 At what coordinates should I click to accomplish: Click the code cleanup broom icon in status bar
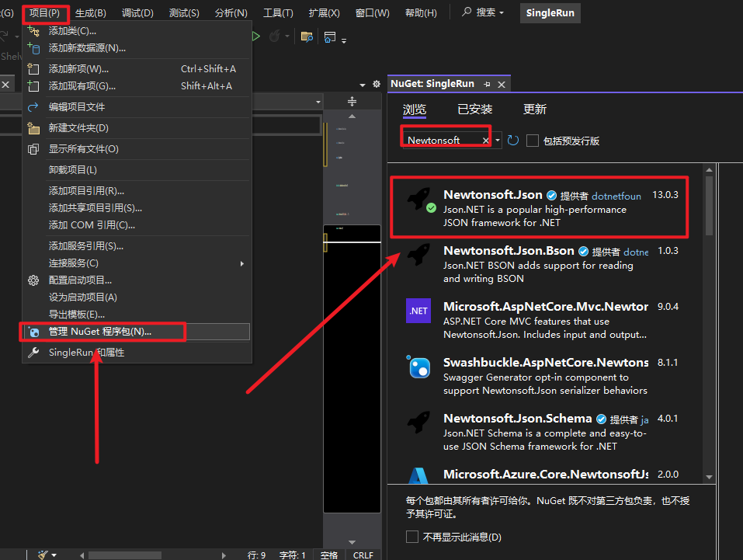(43, 555)
